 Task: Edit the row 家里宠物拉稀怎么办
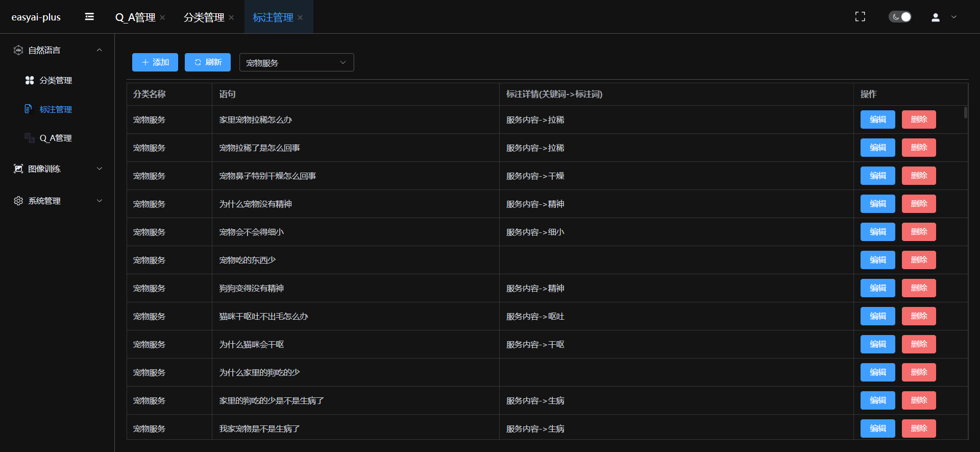[x=878, y=120]
